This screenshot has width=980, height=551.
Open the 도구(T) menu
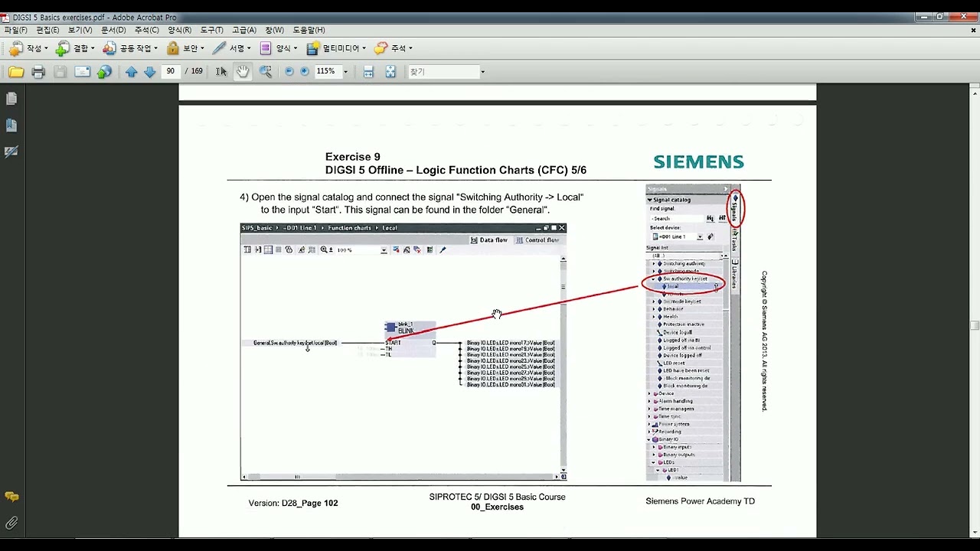(212, 30)
